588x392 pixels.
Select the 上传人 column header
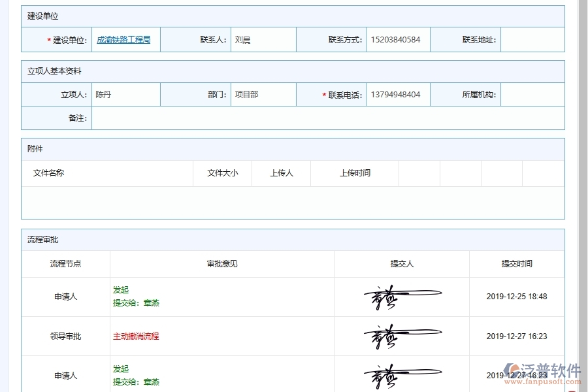pos(282,173)
